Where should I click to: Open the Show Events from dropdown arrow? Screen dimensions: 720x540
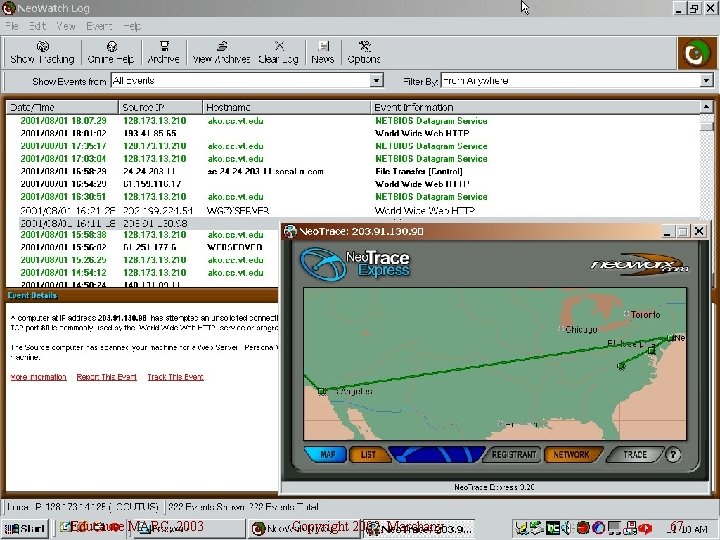(376, 81)
